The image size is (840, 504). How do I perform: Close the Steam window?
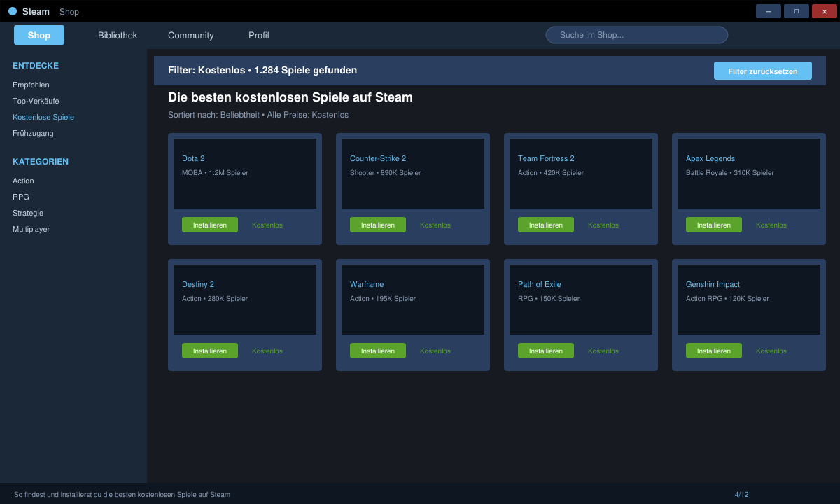[825, 11]
